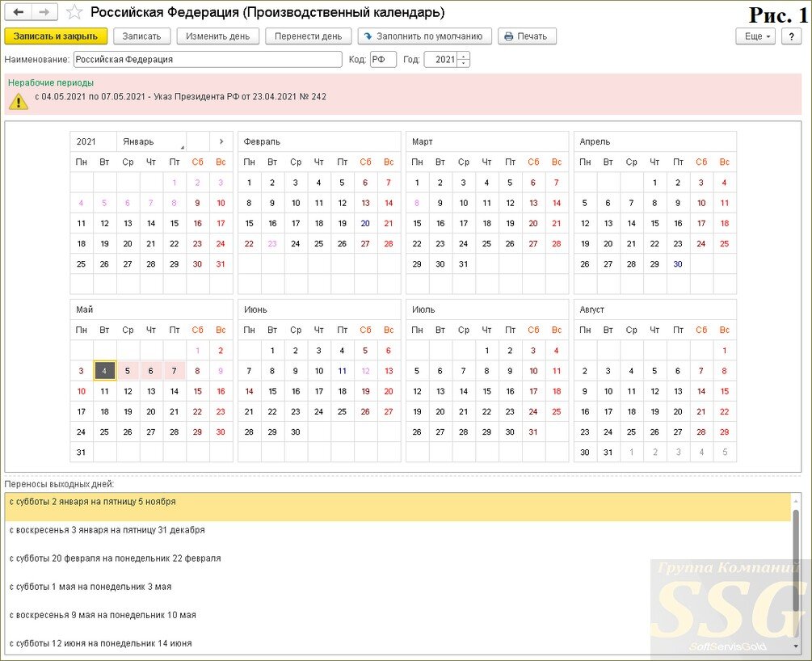
Task: Click the transfers list vertical scrollbar
Action: [x=796, y=559]
